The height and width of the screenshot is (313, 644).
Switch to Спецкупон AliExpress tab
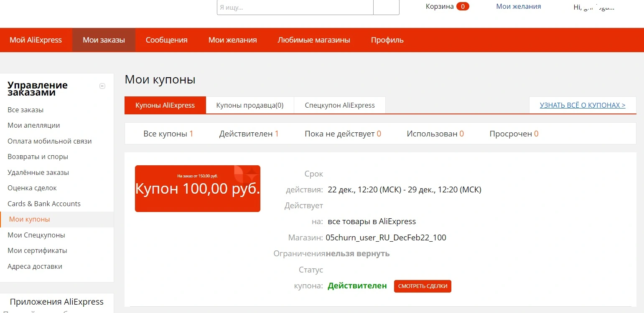point(340,105)
